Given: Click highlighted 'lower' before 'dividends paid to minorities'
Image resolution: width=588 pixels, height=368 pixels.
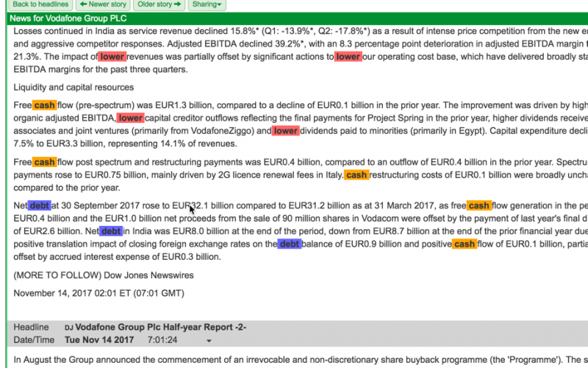Looking at the screenshot, I should (x=285, y=131).
